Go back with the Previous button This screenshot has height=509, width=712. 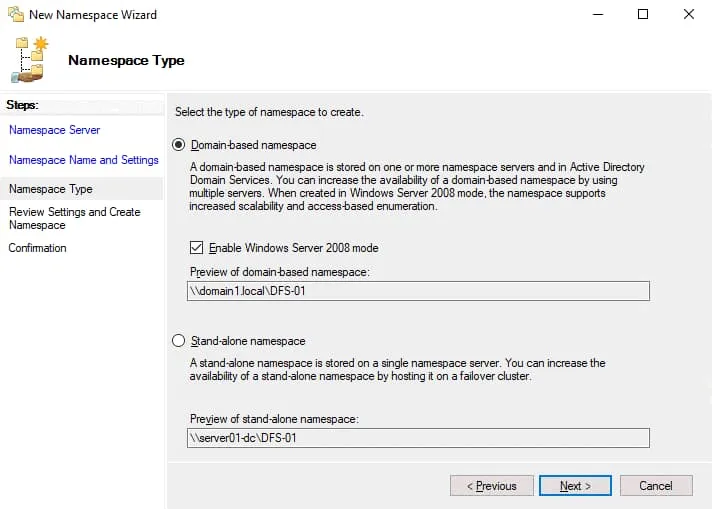pyautogui.click(x=491, y=486)
